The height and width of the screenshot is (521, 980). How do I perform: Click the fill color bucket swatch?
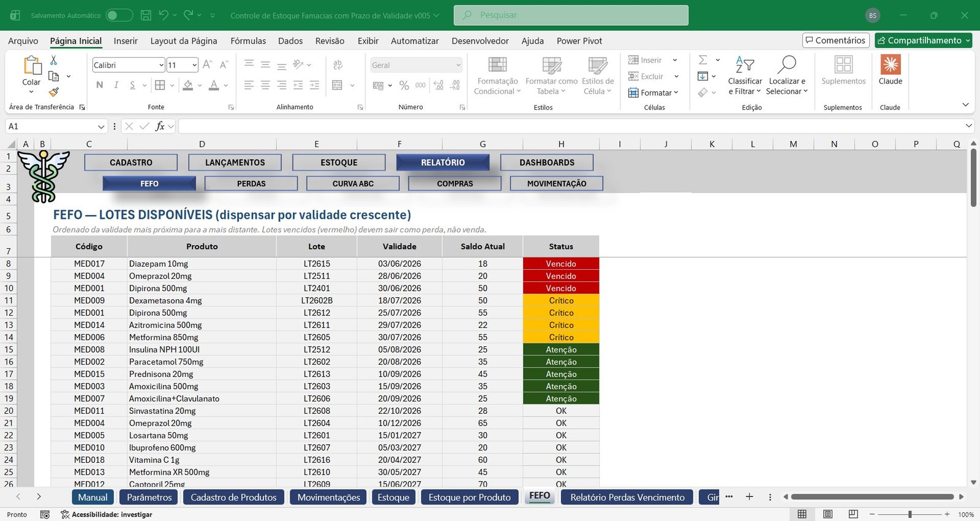(188, 85)
